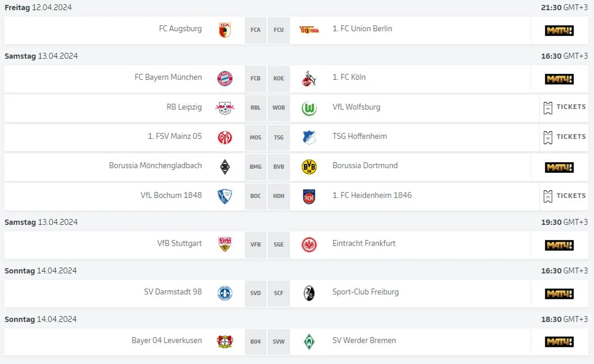Click the SV Werder Bremen diamond logo
This screenshot has height=364, width=594.
click(309, 342)
